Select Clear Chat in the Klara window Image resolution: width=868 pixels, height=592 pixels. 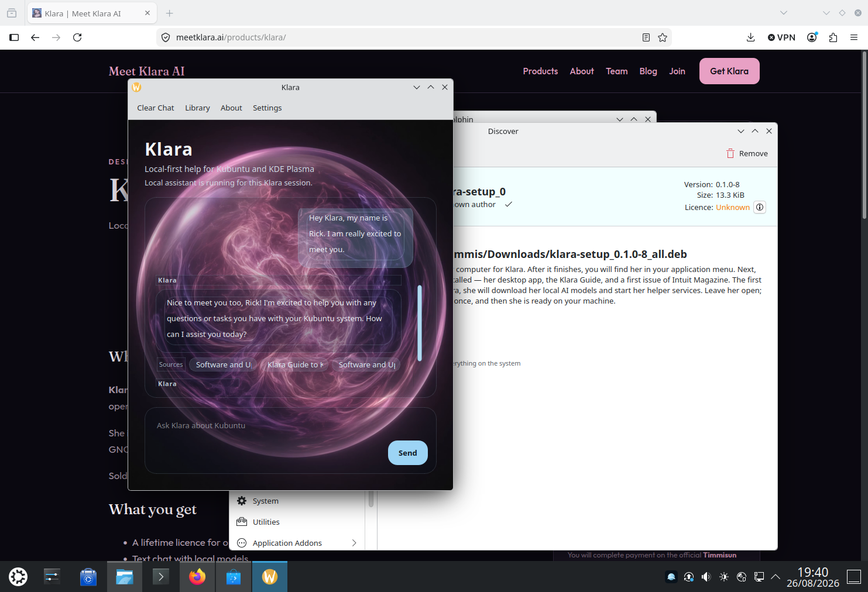click(156, 108)
